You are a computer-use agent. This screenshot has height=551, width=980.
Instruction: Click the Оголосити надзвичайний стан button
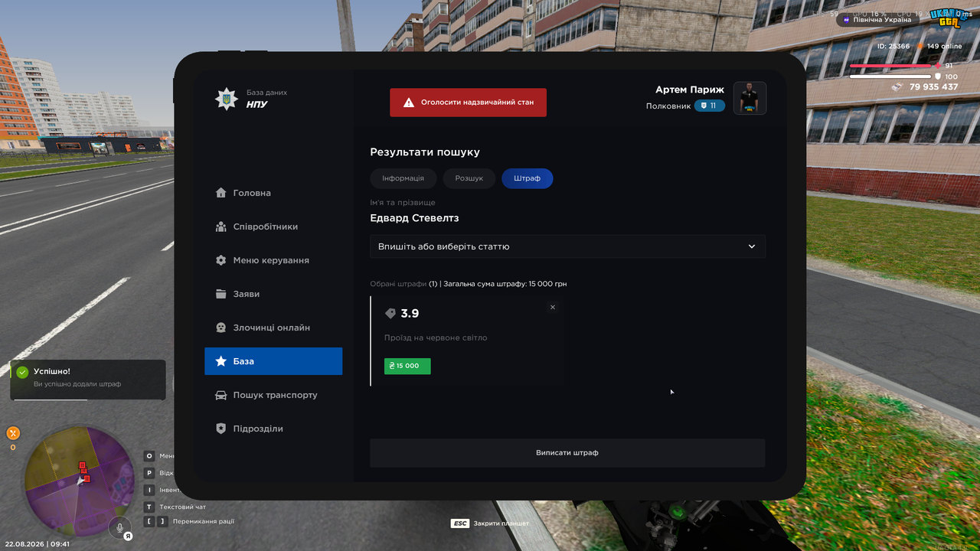click(468, 103)
